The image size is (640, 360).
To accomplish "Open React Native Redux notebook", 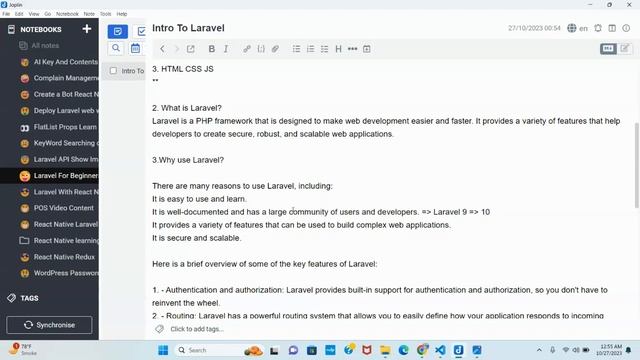I will pyautogui.click(x=49, y=257).
